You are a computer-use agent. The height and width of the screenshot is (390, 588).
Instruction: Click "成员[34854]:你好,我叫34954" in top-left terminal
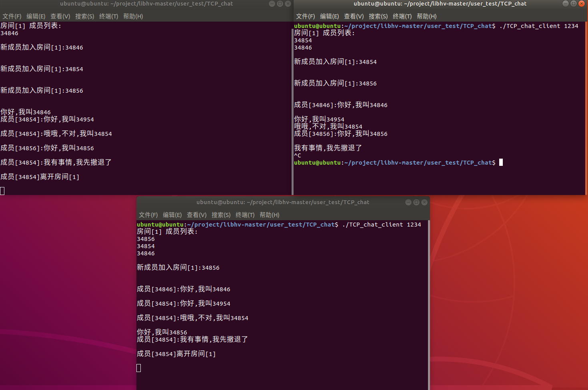(x=47, y=119)
